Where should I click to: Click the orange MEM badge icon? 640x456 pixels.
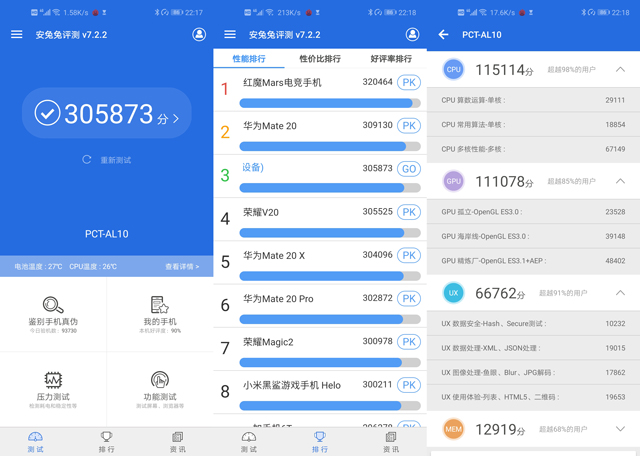tap(453, 429)
